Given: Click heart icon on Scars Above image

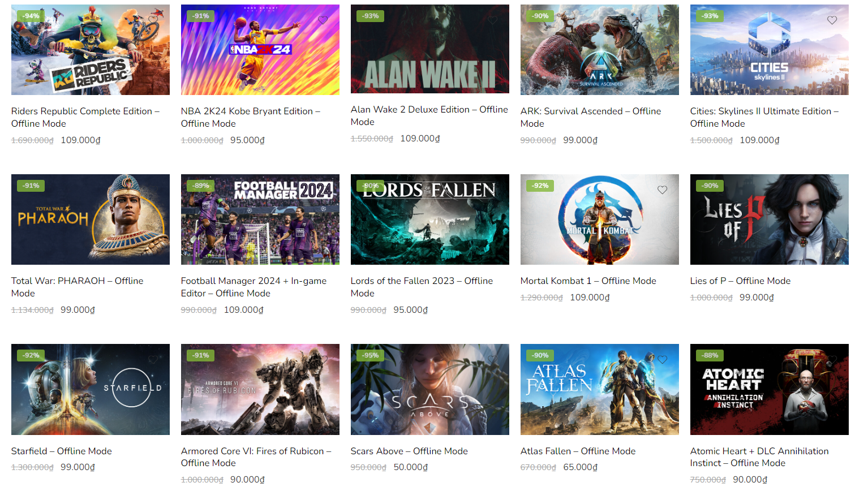Looking at the screenshot, I should pos(492,360).
